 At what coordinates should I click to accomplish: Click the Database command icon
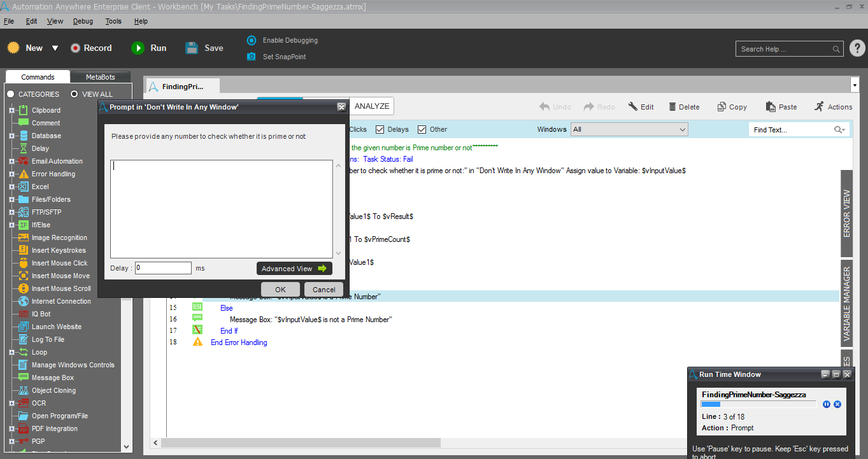coord(22,136)
